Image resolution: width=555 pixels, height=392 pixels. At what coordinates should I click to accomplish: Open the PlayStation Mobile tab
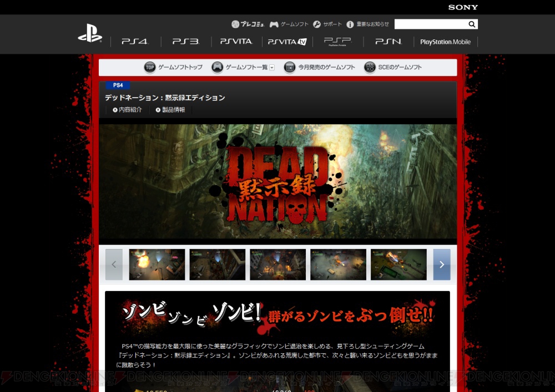445,42
